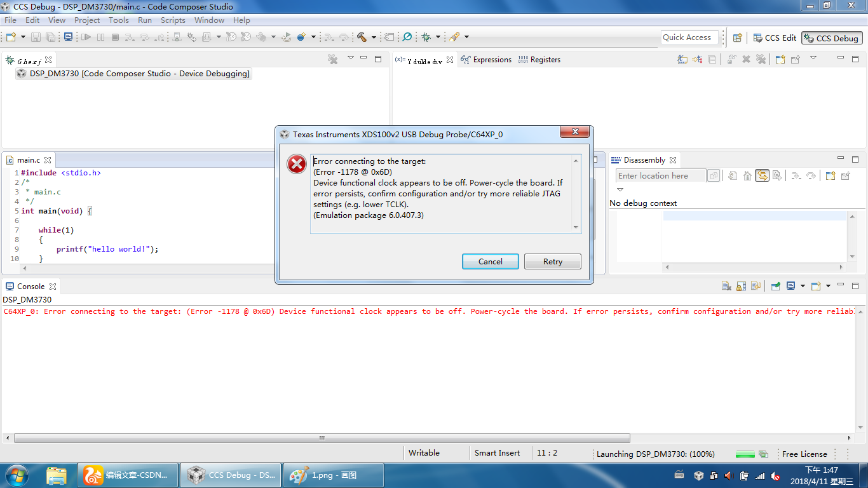Open the Window menu
Screen dimensions: 868x488
pos(209,20)
